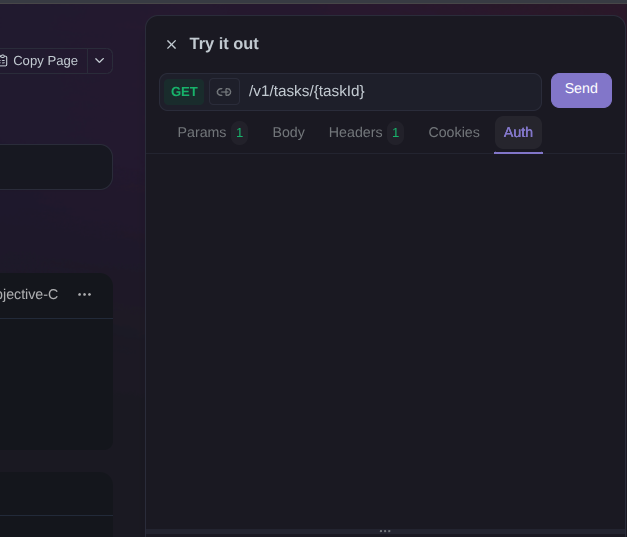The height and width of the screenshot is (537, 627).
Task: Select the Objective-C language tab
Action: click(x=29, y=295)
